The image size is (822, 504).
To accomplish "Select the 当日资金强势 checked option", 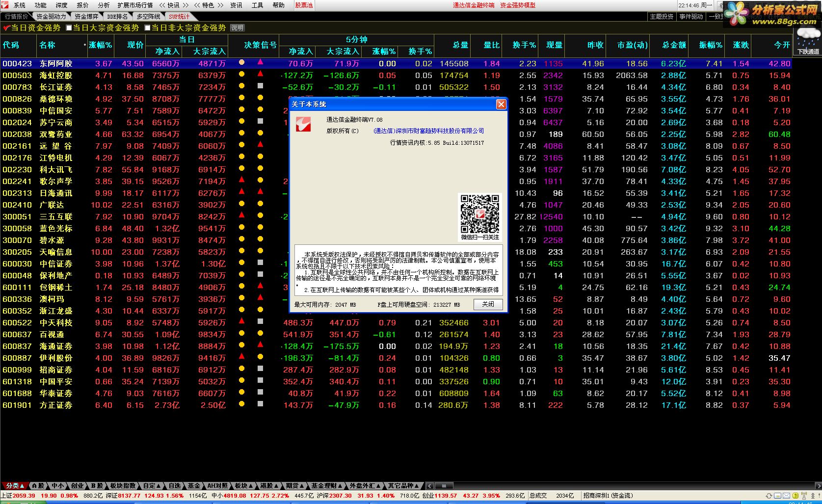I will pos(32,28).
